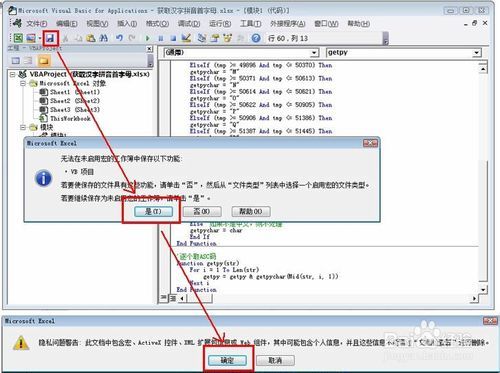Open the 窗口(W) menu
Viewport: 500px width, 373px height.
coord(326,24)
